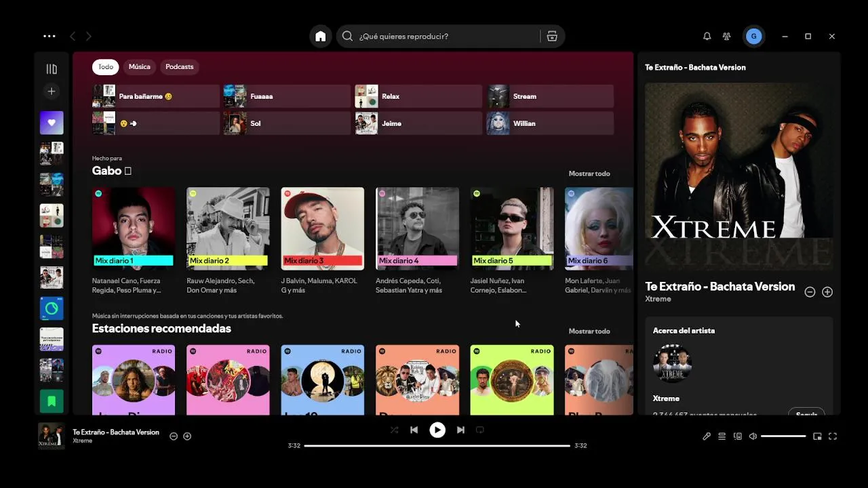Open the miniplayer icon

coord(817,436)
